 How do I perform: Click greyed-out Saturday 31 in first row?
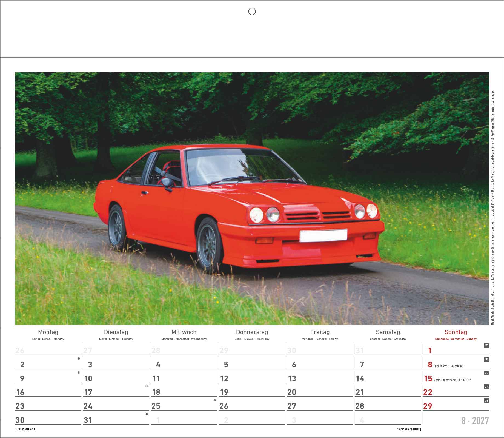click(359, 351)
